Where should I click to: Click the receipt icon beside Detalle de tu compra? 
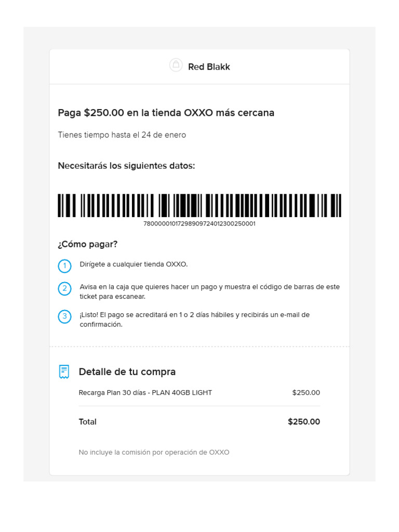tap(64, 371)
